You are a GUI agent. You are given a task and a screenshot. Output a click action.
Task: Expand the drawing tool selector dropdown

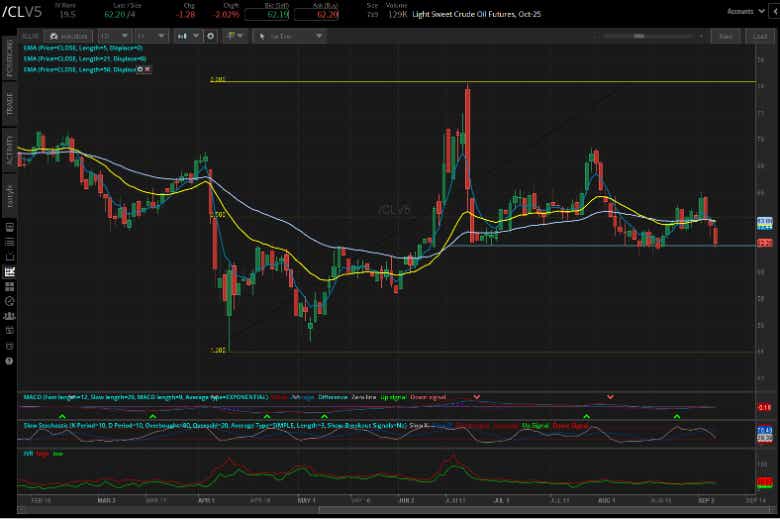point(319,36)
